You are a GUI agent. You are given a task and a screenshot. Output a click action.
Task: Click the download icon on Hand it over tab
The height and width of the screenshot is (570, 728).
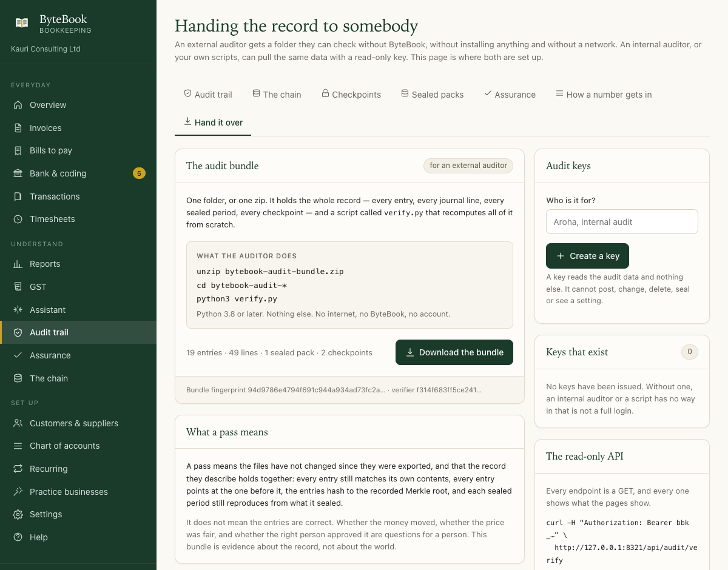tap(187, 122)
